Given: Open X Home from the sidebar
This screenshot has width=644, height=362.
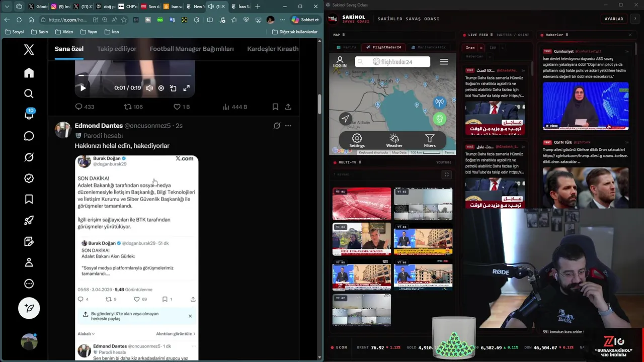Looking at the screenshot, I should pos(29,73).
